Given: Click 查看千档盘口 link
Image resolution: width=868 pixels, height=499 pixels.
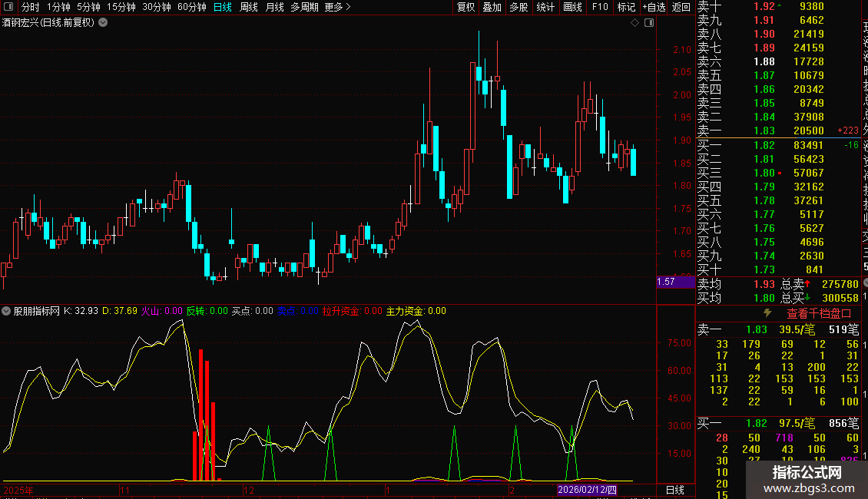Looking at the screenshot, I should (x=819, y=314).
